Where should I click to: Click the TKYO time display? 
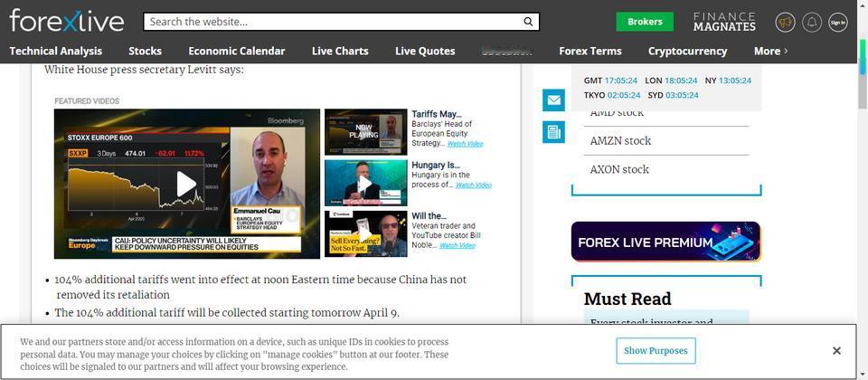coord(612,95)
